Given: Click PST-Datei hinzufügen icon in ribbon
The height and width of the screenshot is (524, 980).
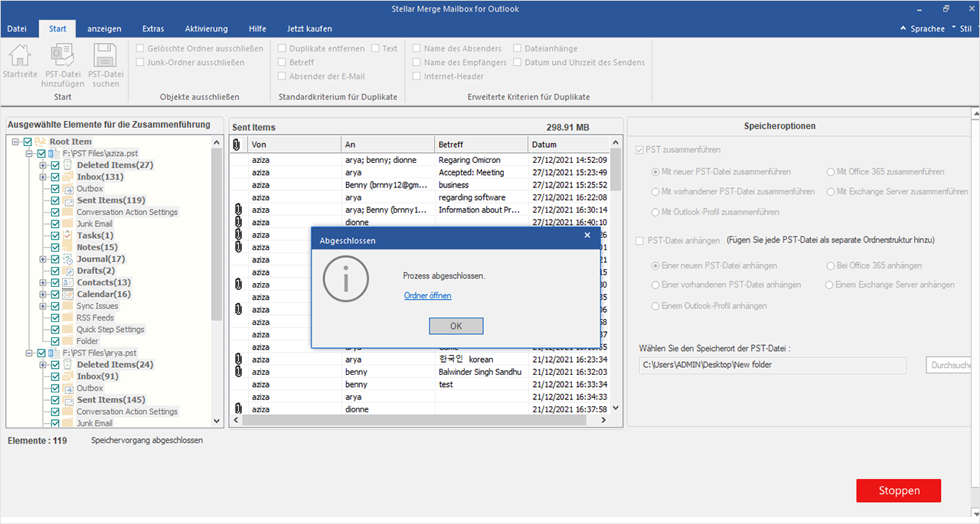Looking at the screenshot, I should tap(62, 56).
